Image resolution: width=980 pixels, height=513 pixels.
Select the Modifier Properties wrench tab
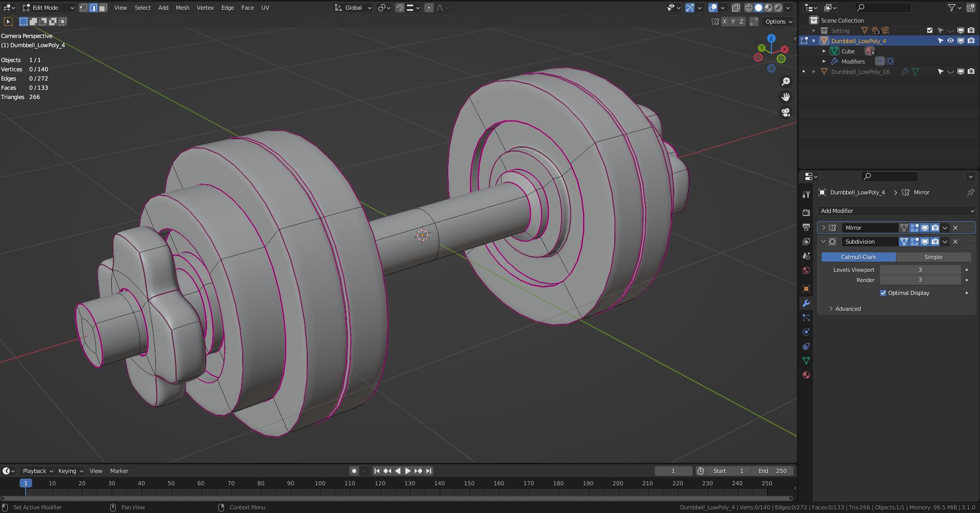tap(806, 303)
